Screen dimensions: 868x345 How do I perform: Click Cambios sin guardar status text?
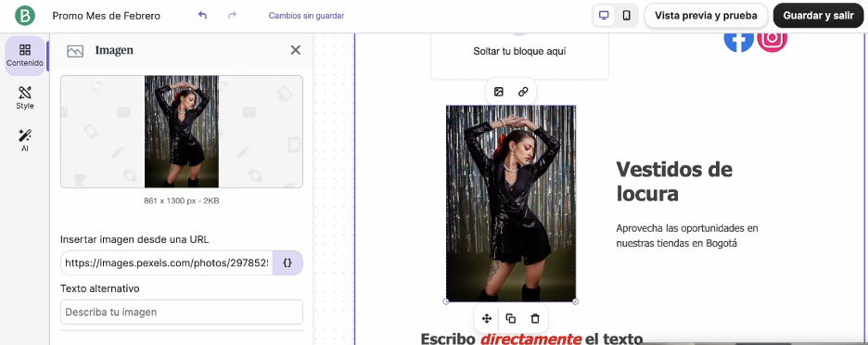click(306, 16)
